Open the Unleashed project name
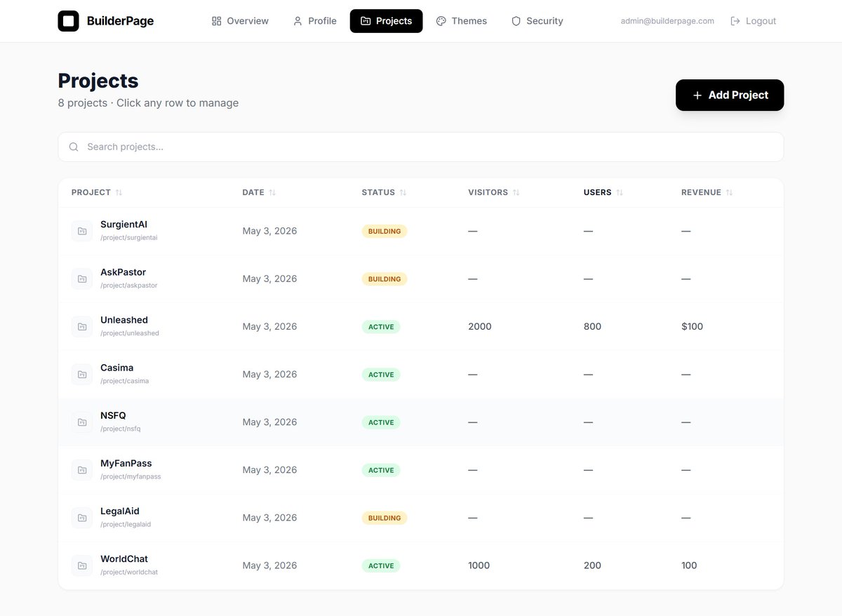The height and width of the screenshot is (616, 842). point(124,320)
